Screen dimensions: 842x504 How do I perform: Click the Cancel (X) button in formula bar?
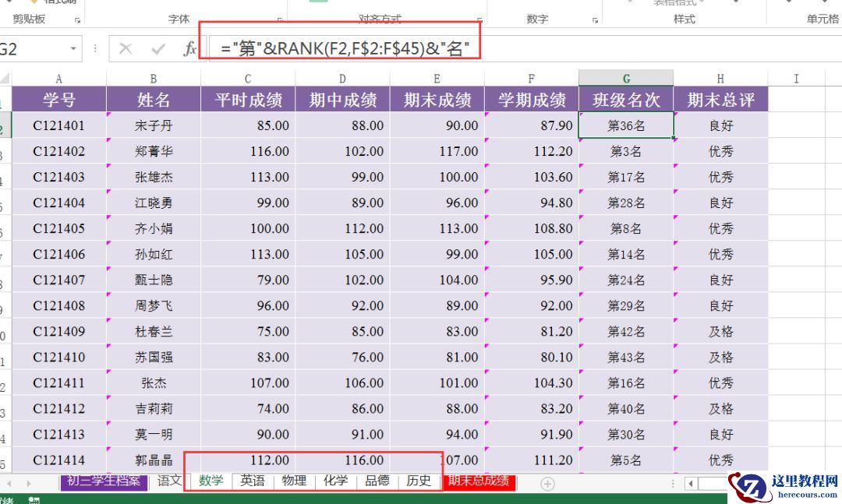(x=126, y=49)
